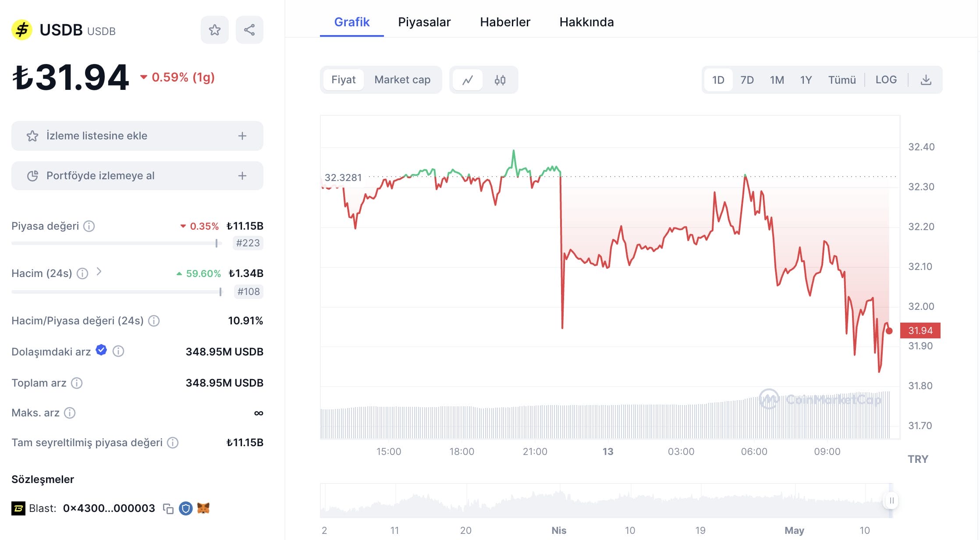Expand Hacim (24s) chevron arrow
The width and height of the screenshot is (980, 540).
point(99,272)
